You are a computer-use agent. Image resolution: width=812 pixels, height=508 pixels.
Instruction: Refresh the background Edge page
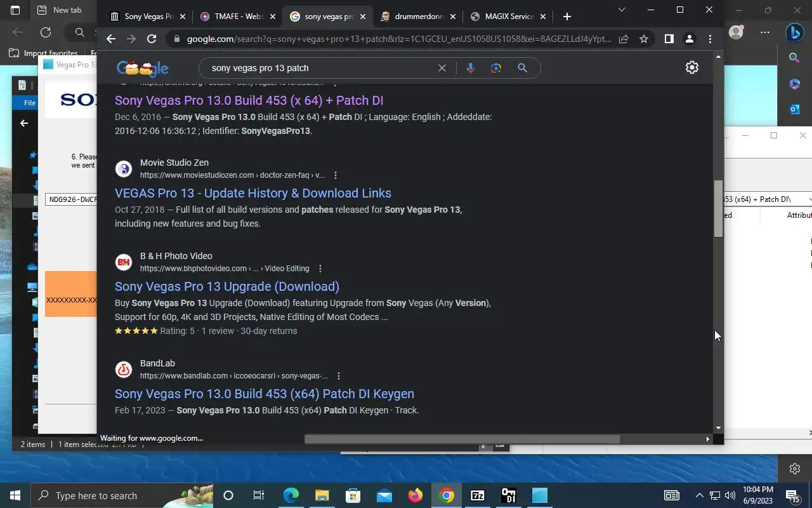pyautogui.click(x=46, y=32)
